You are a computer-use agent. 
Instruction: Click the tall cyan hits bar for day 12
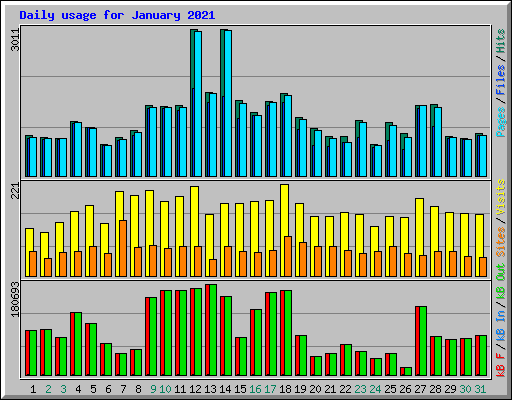[x=198, y=104]
